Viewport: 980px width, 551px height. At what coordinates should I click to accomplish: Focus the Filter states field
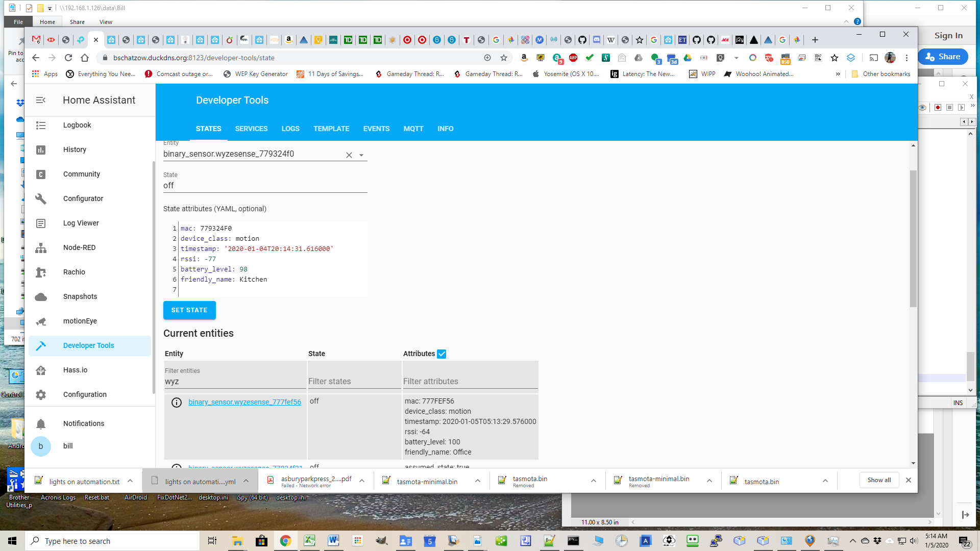click(354, 381)
